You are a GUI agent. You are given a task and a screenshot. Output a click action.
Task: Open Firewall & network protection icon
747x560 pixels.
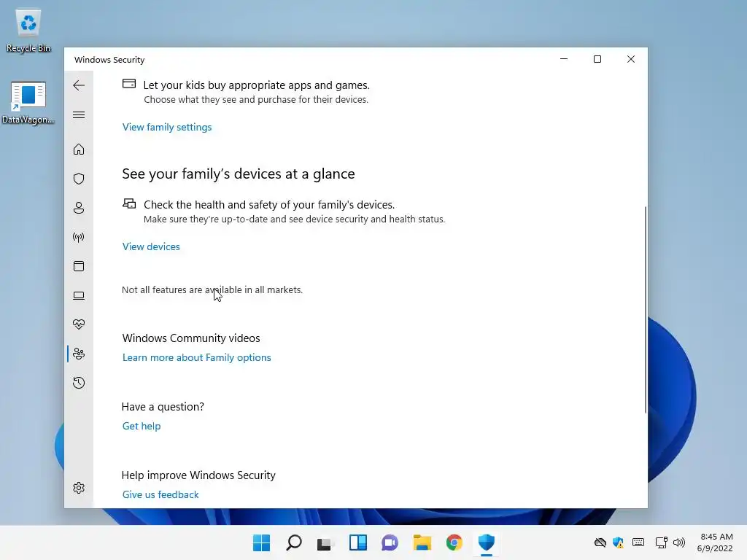79,237
